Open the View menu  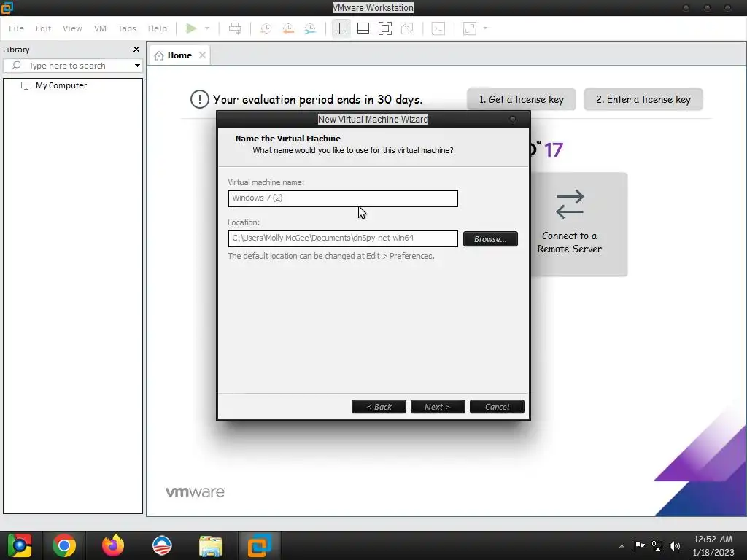pyautogui.click(x=72, y=28)
